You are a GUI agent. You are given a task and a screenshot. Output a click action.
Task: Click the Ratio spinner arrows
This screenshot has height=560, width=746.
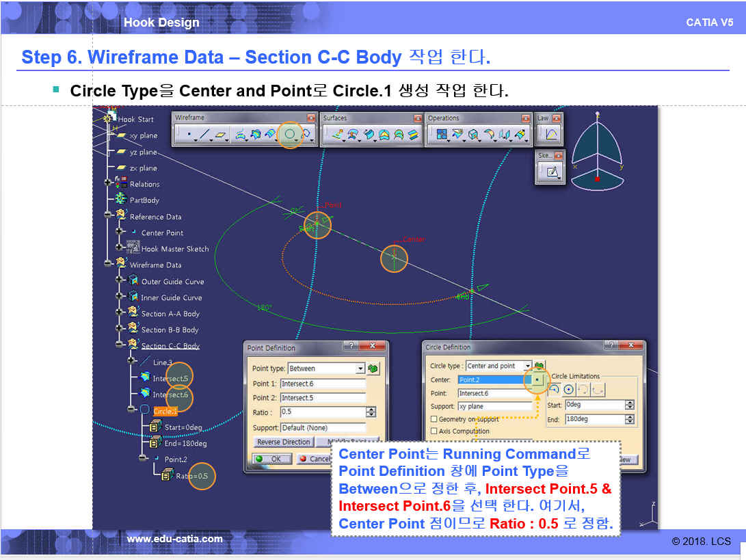click(371, 412)
